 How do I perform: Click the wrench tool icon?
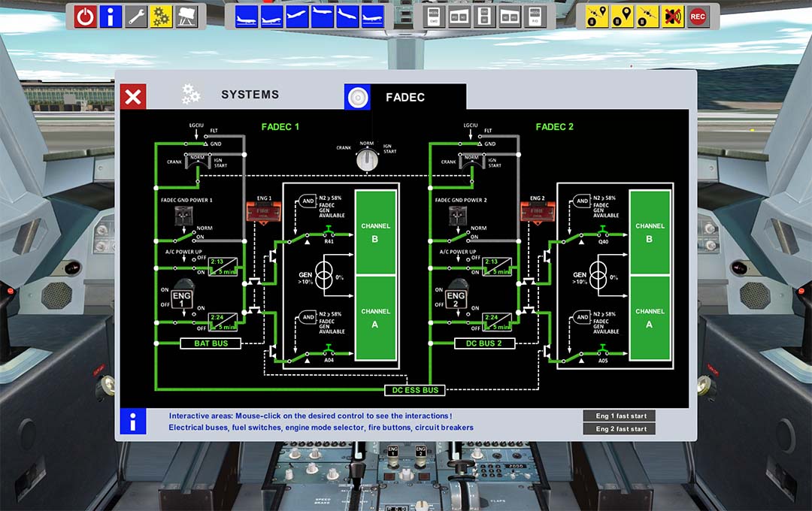[136, 17]
